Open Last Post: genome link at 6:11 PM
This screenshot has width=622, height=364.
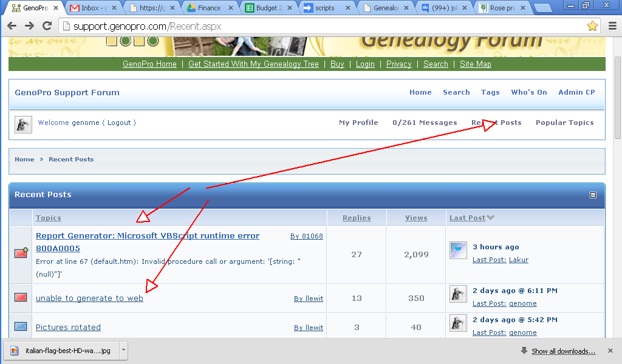[505, 303]
